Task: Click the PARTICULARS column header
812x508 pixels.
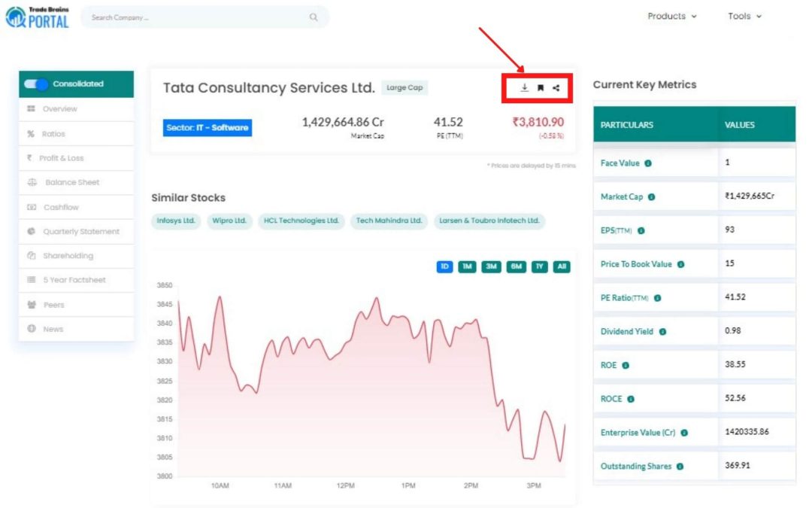Action: [626, 125]
